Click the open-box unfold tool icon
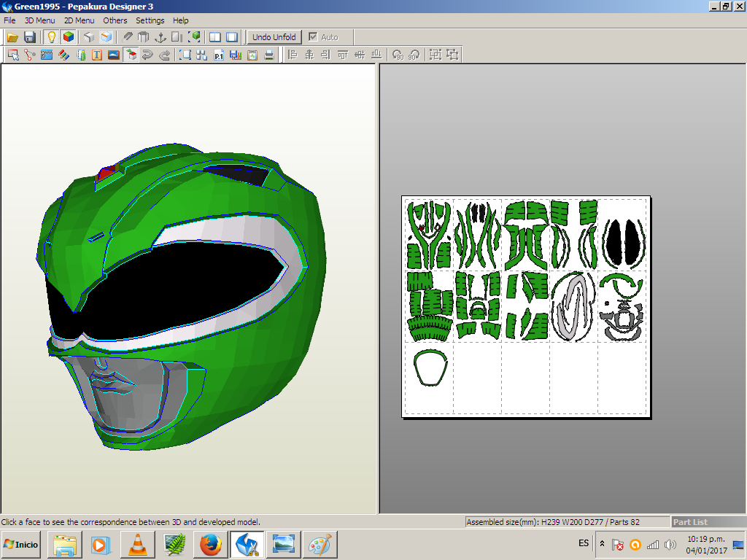Screen dimensions: 747x560 coord(144,37)
